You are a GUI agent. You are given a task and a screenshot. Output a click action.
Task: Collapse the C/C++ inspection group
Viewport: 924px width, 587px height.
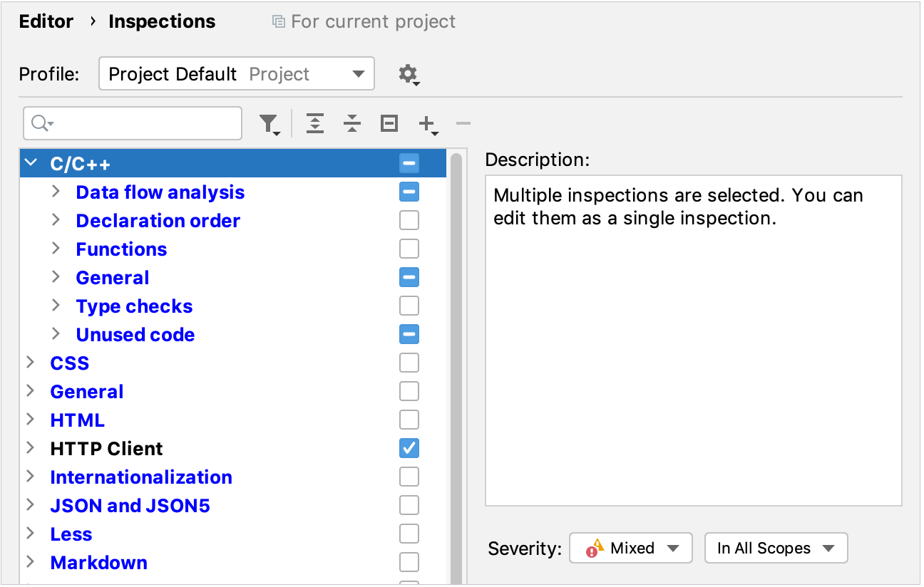pos(31,162)
